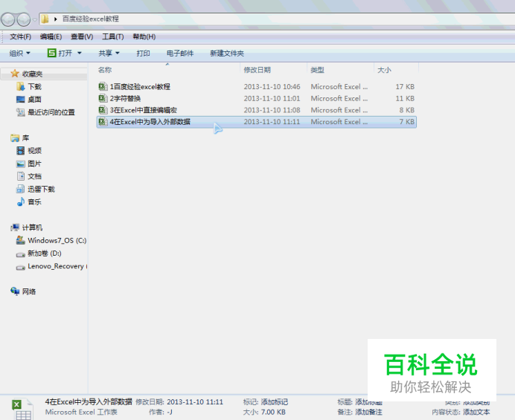Click 添加标记 in the details pane
The image size is (515, 420).
275,402
